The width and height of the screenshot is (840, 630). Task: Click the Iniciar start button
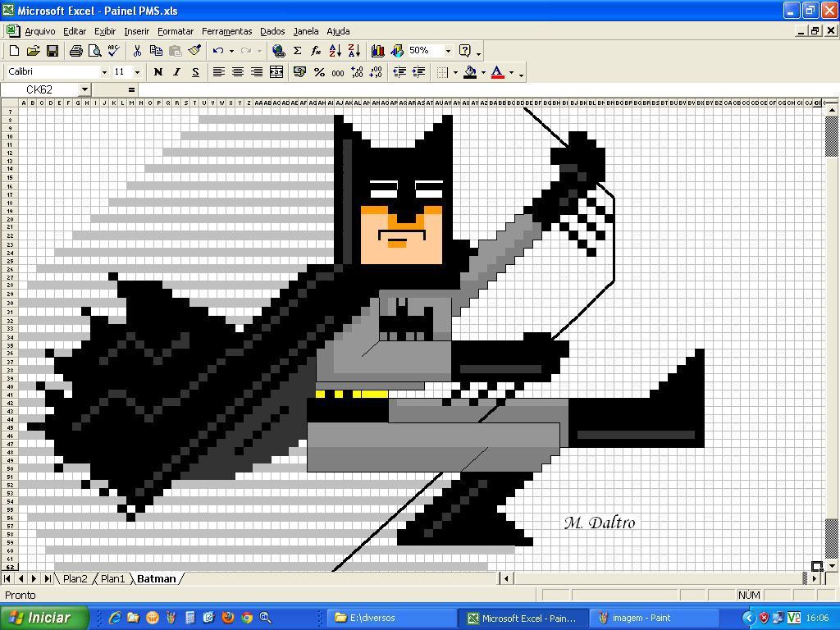point(44,618)
